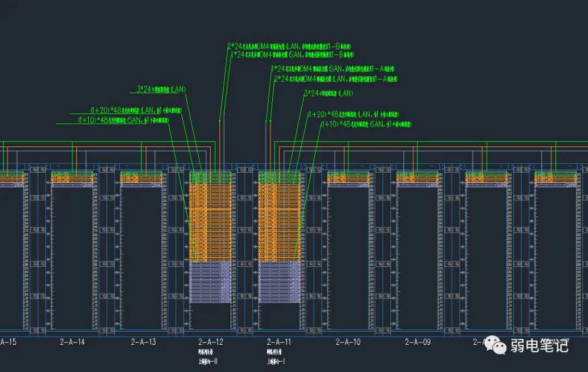Screen dimensions: 588x372
Task: Click the "1*24 … OM4 … SAN … -B" annotation
Action: pyautogui.click(x=292, y=55)
